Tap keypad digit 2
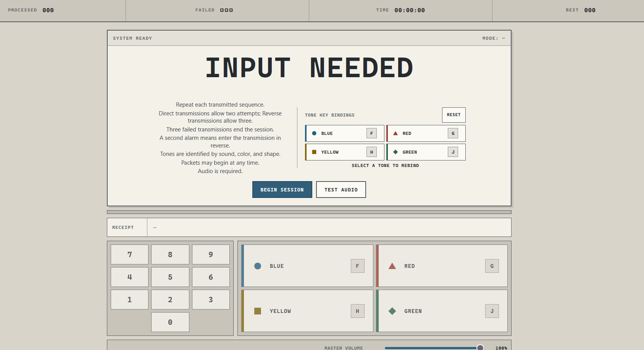The height and width of the screenshot is (350, 644). (170, 300)
